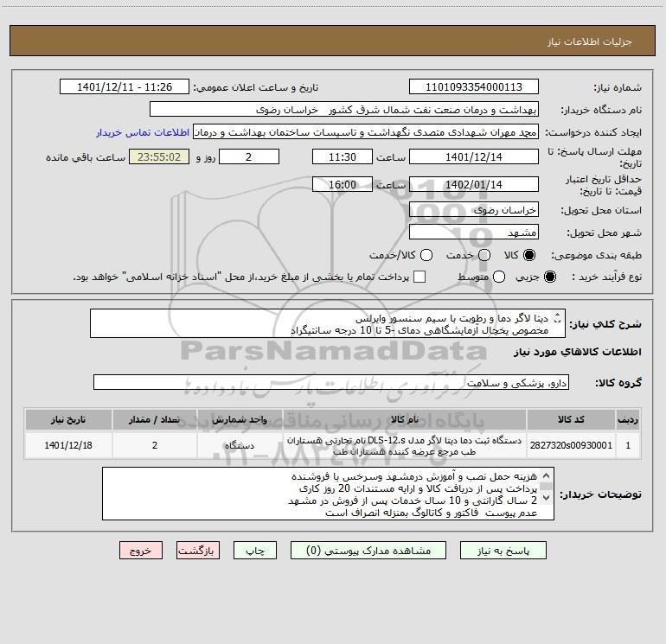Open attached documents viewer button

coord(368,551)
